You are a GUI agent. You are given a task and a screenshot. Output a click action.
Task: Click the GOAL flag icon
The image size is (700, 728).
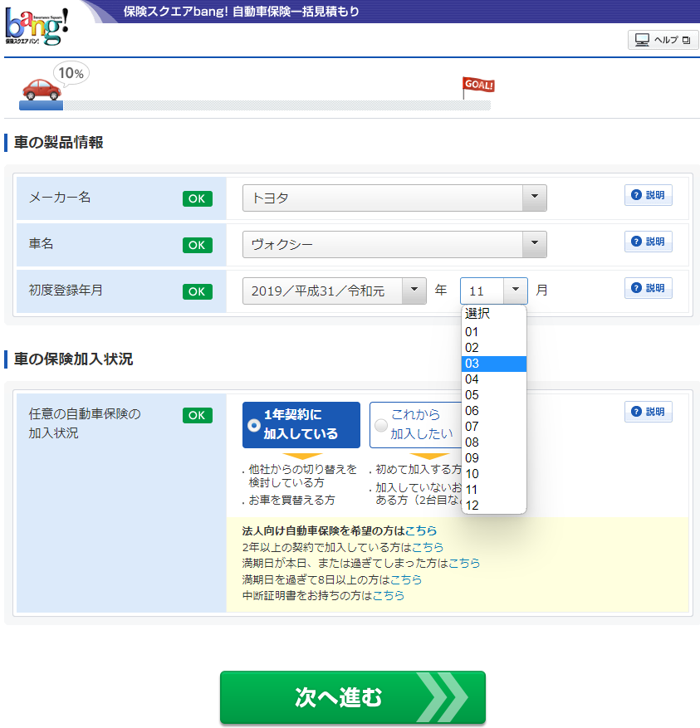pyautogui.click(x=477, y=86)
